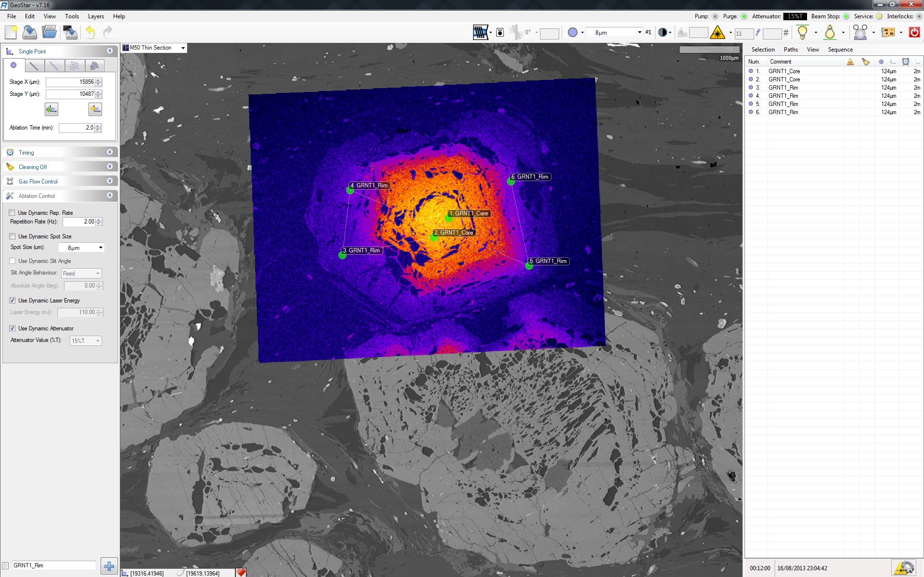924x577 pixels.
Task: Enable Use Dynamic Rep. Rate checkbox
Action: 12,212
